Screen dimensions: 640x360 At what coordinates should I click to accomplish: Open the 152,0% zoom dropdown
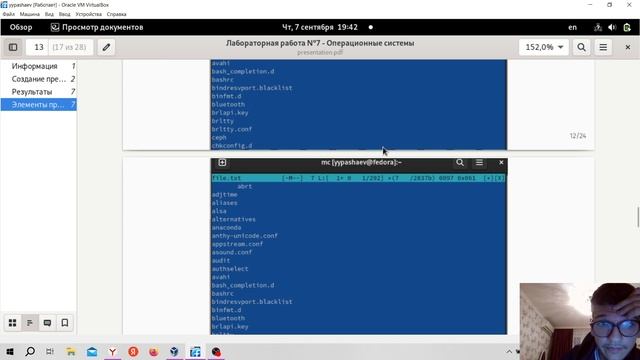(544, 47)
